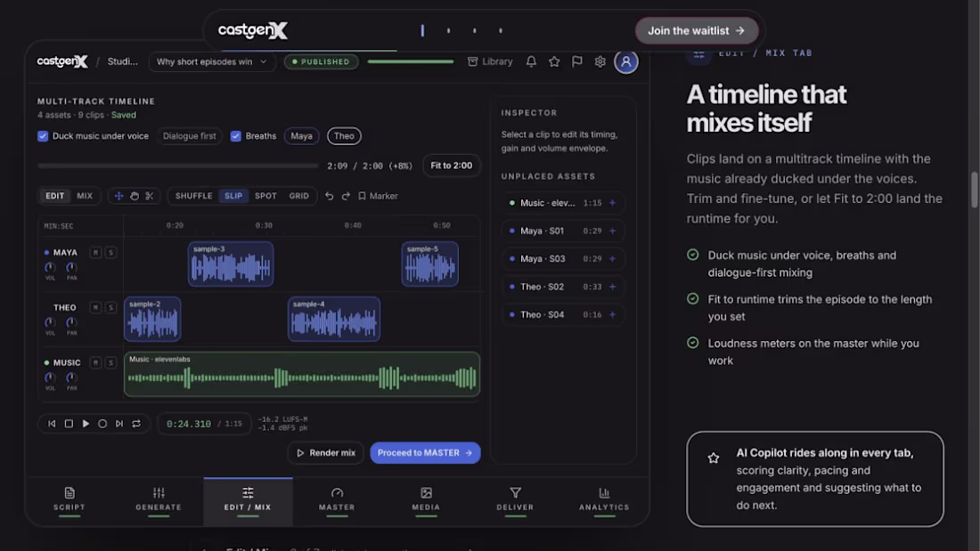Undo the last edit

tap(330, 196)
